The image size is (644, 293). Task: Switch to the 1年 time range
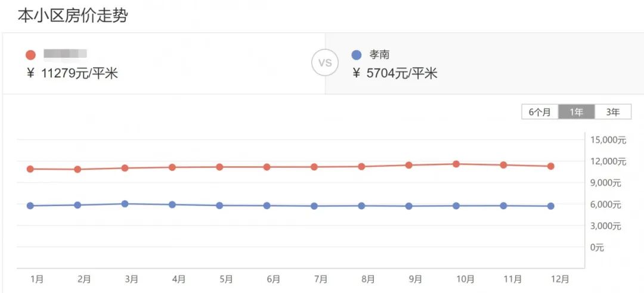pos(577,112)
